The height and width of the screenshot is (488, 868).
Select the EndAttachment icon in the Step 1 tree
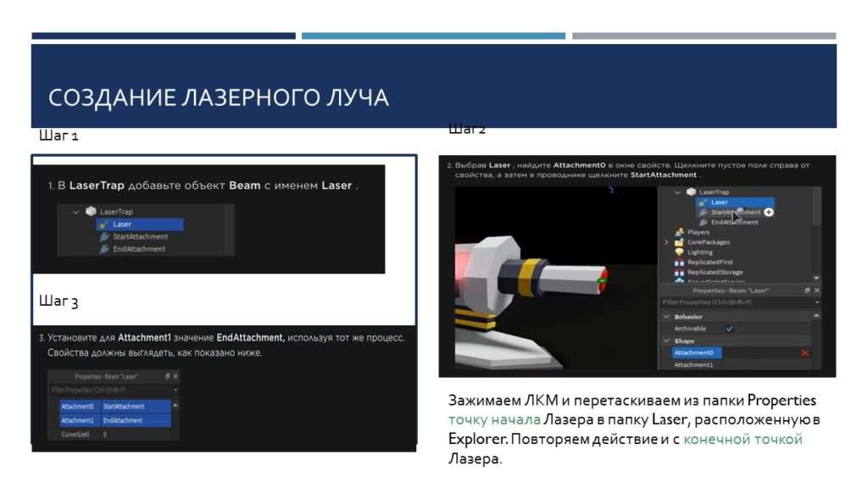(104, 249)
